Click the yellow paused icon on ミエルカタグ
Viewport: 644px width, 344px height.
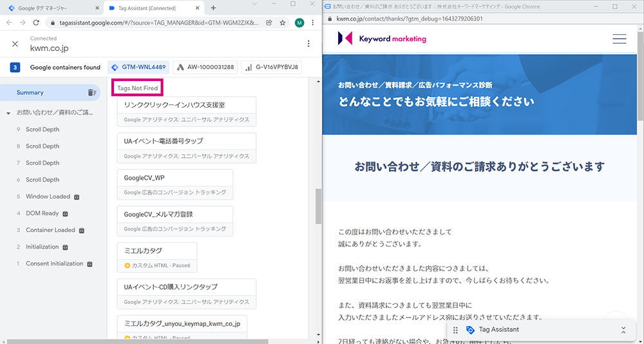point(127,265)
